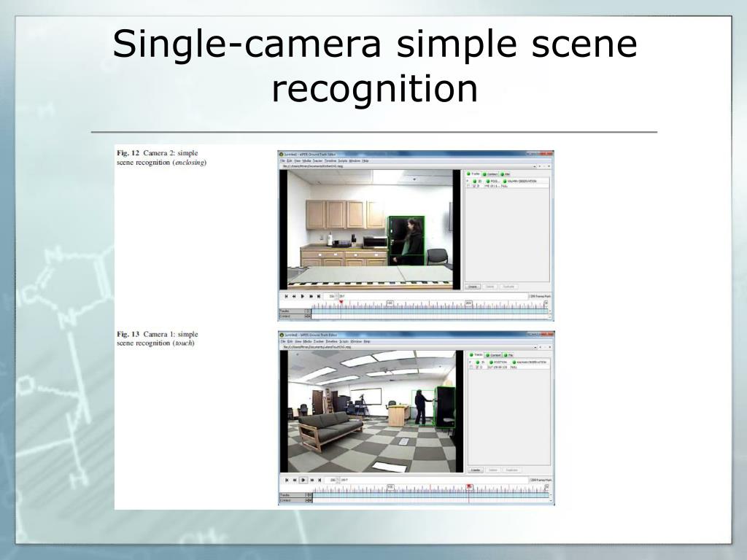Click the file path field in the top editor window
The image size is (747, 560).
pyautogui.click(x=407, y=166)
